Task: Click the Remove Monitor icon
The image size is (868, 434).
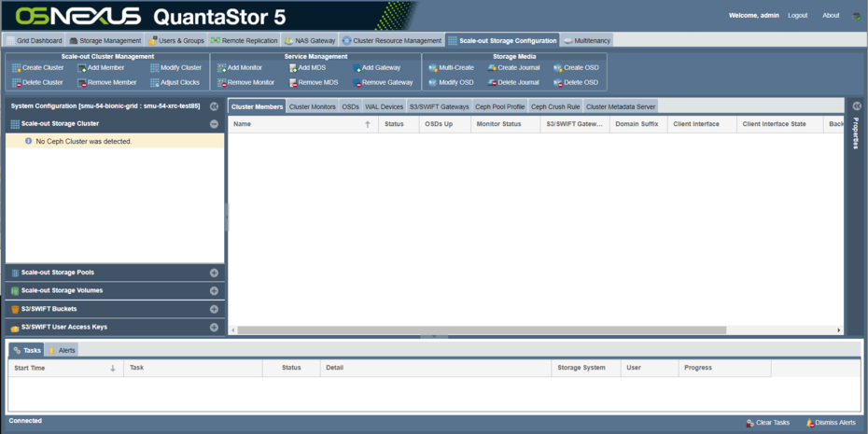Action: pos(221,83)
